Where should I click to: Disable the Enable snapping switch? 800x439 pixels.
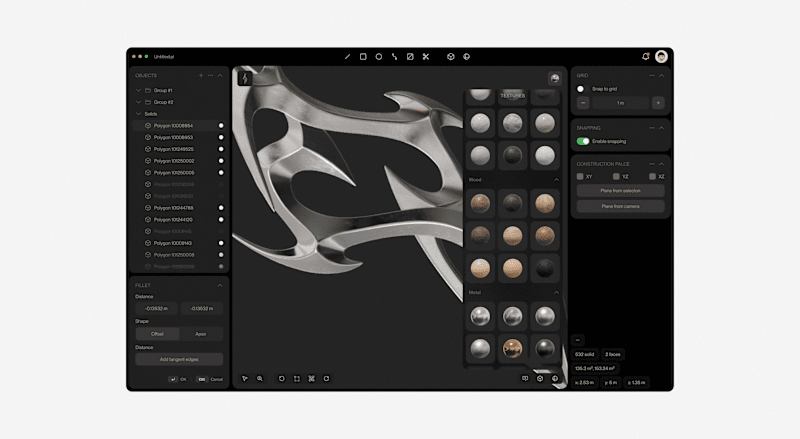583,141
